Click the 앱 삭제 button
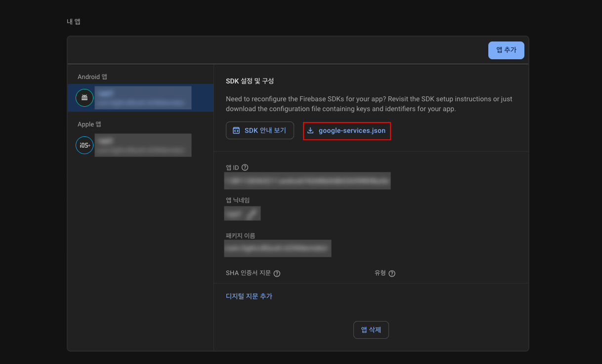This screenshot has width=602, height=364. tap(371, 330)
